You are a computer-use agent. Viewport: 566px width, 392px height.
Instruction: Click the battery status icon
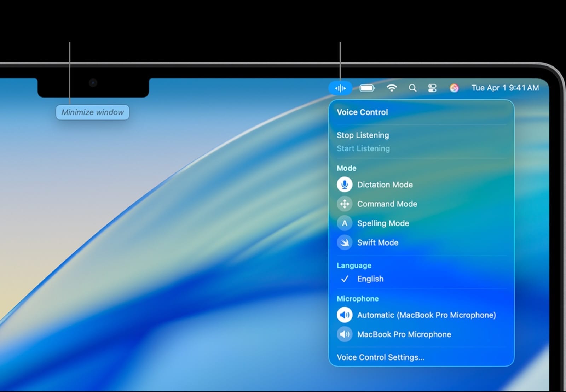tap(367, 88)
